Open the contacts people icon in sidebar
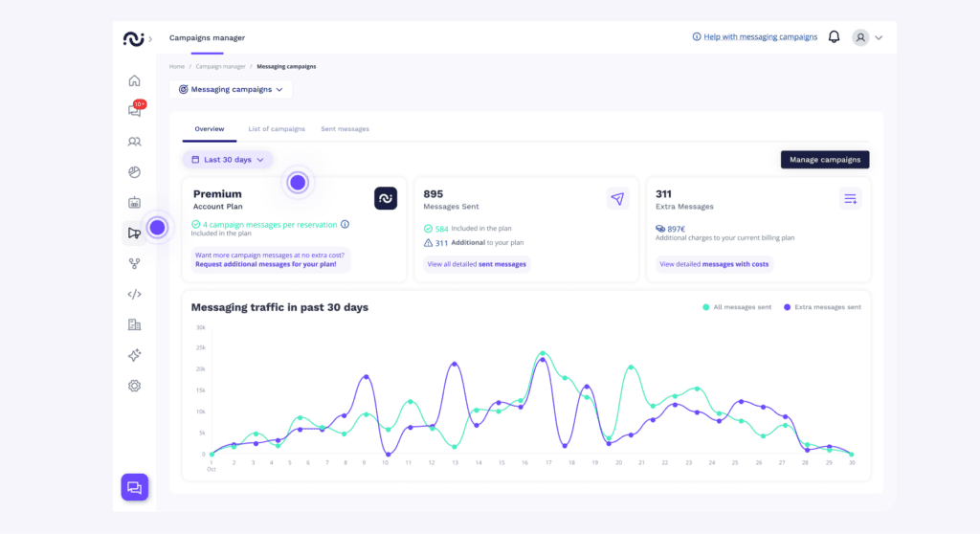Image resolution: width=980 pixels, height=534 pixels. pos(134,142)
